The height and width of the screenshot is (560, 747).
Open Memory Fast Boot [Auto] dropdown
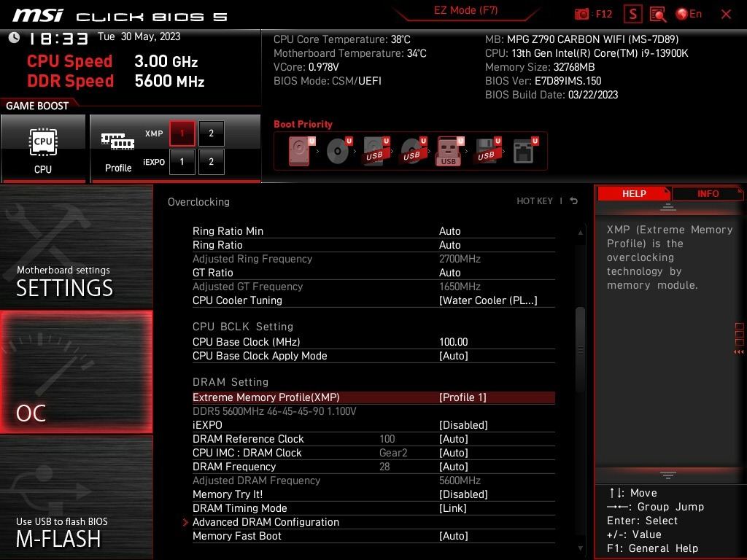pos(454,536)
